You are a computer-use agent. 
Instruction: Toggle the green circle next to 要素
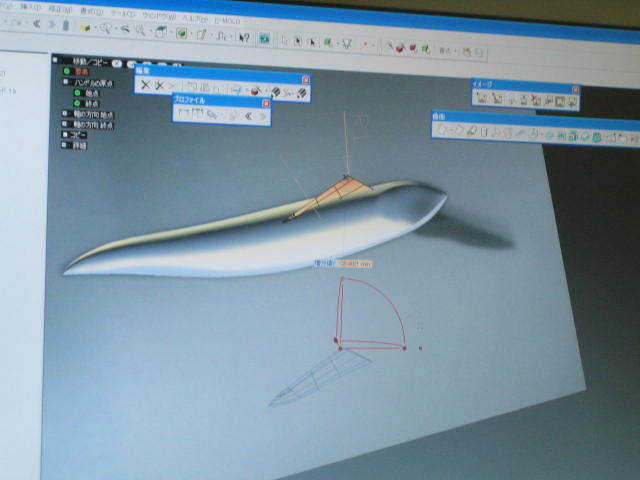pyautogui.click(x=67, y=71)
